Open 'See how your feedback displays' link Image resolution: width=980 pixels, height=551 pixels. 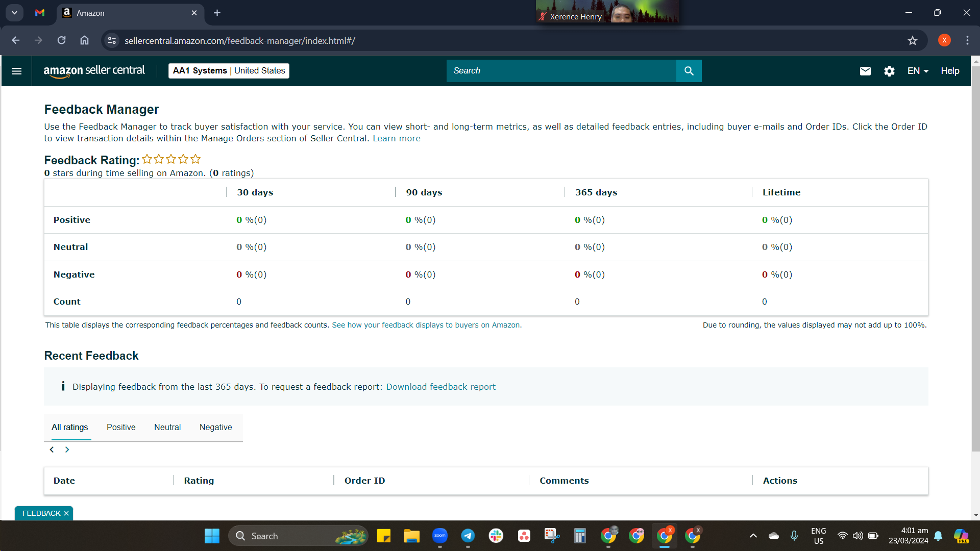427,325
